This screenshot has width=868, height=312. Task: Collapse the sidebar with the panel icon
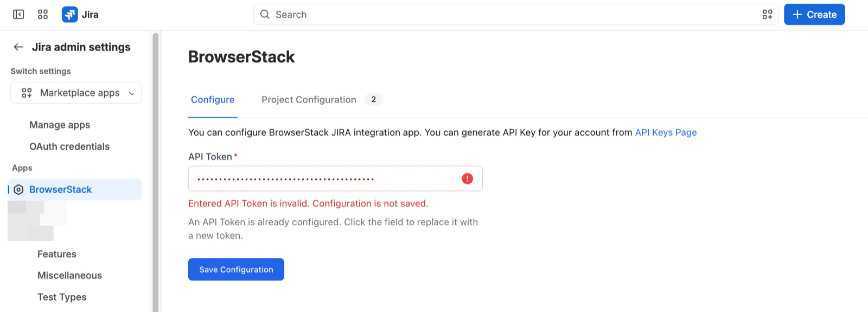tap(18, 15)
